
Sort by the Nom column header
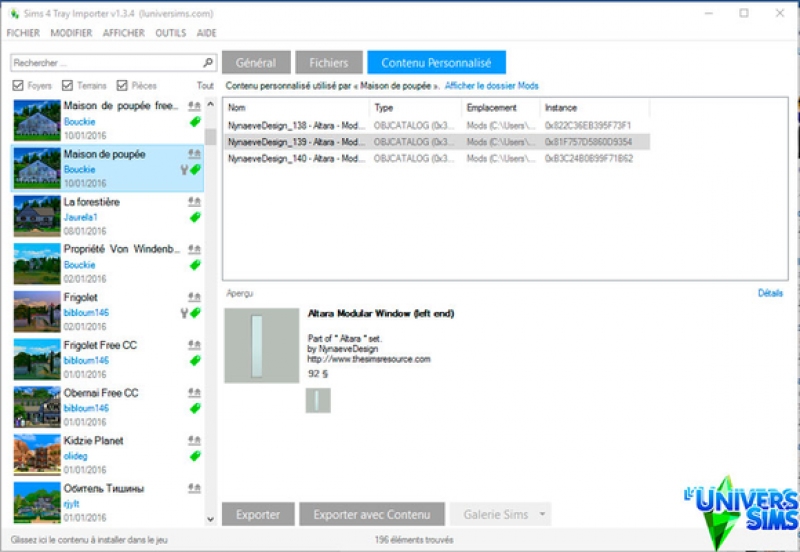click(297, 108)
